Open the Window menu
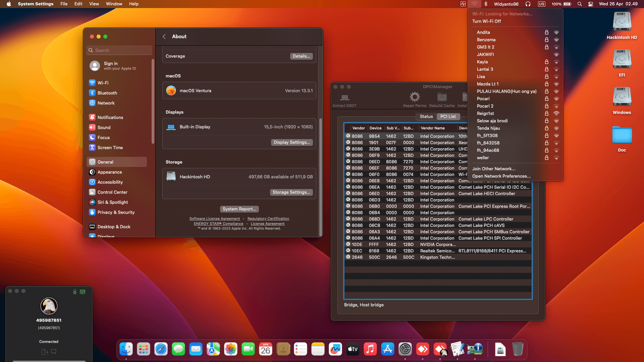Screen dimensions: 644x362 coord(114,4)
